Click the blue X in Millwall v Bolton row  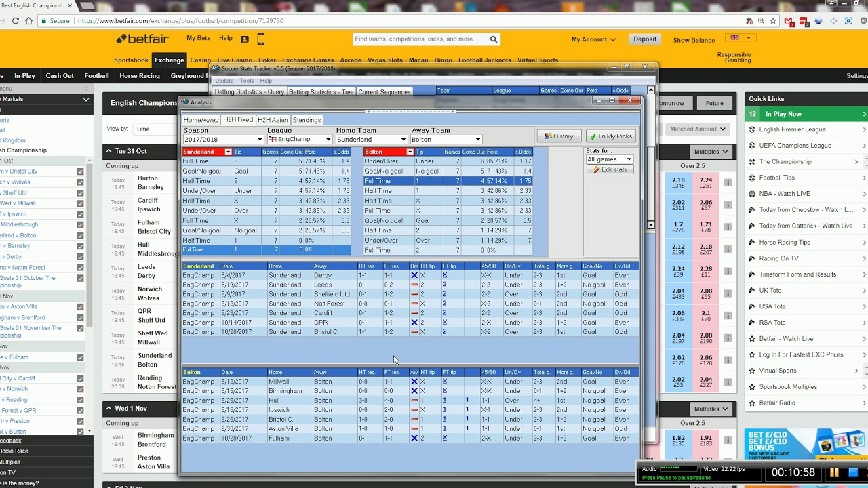414,382
